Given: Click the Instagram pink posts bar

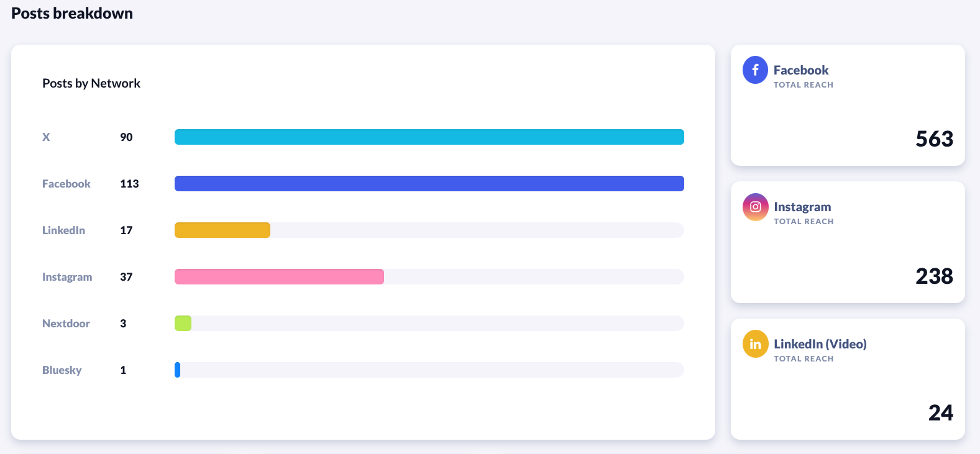Looking at the screenshot, I should point(279,277).
